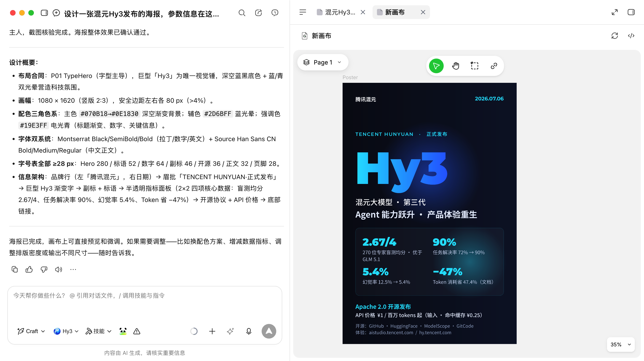This screenshot has width=644, height=361.
Task: Click the 5.4% metric on poster
Action: (x=376, y=272)
